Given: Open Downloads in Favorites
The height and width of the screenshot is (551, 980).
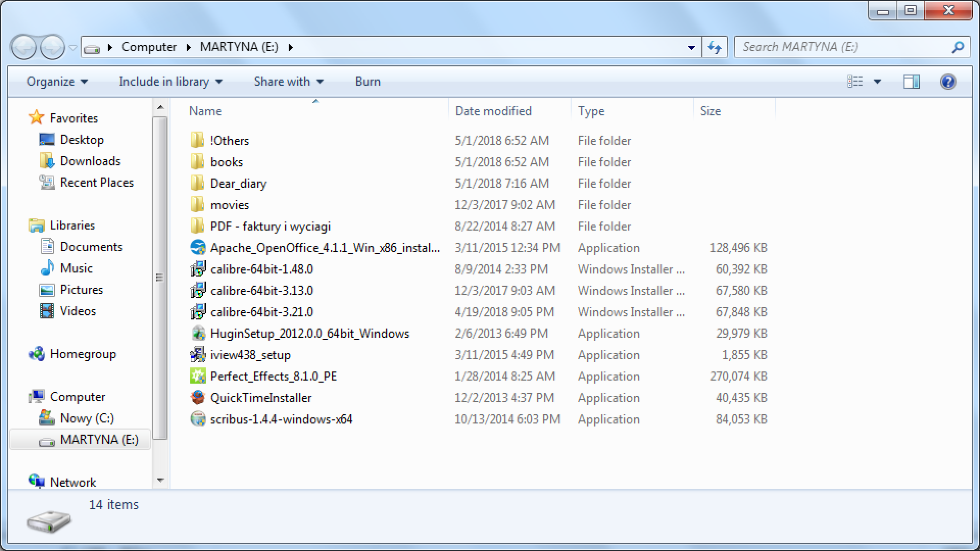Looking at the screenshot, I should pyautogui.click(x=90, y=161).
